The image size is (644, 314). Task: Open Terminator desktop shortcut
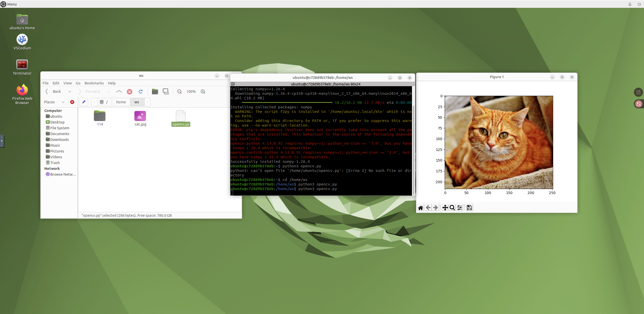point(22,67)
